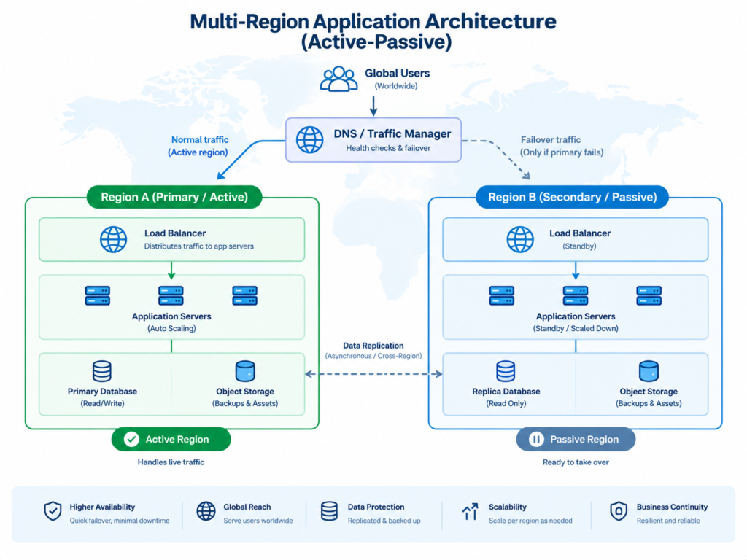
Task: Click the Region B 'Application Servers' label
Action: click(x=576, y=316)
